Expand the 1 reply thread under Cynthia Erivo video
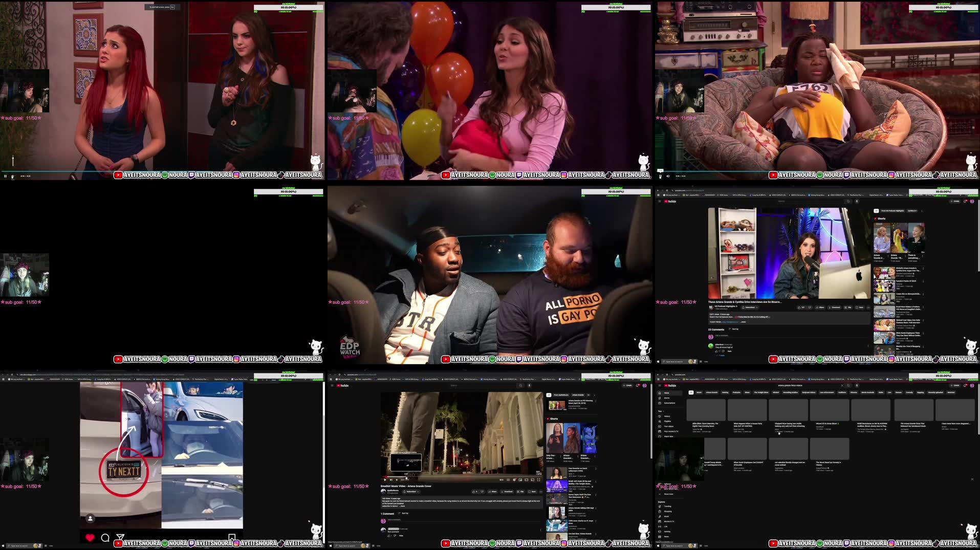 [x=721, y=355]
